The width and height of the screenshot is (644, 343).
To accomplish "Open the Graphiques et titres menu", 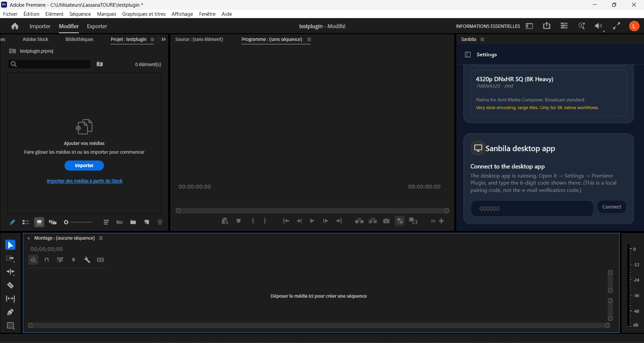I will coord(144,14).
